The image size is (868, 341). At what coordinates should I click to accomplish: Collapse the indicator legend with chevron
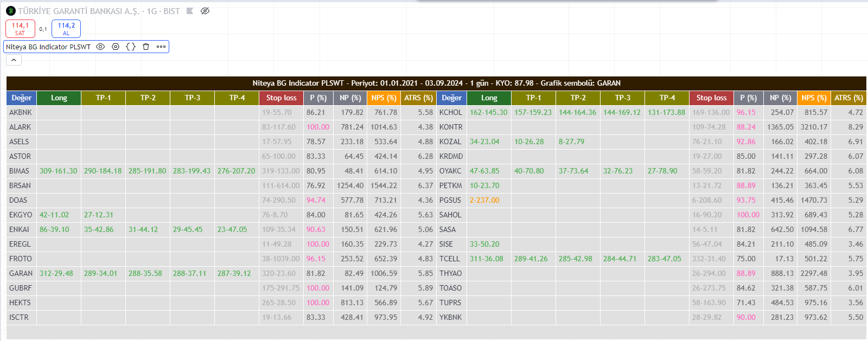pyautogui.click(x=14, y=60)
